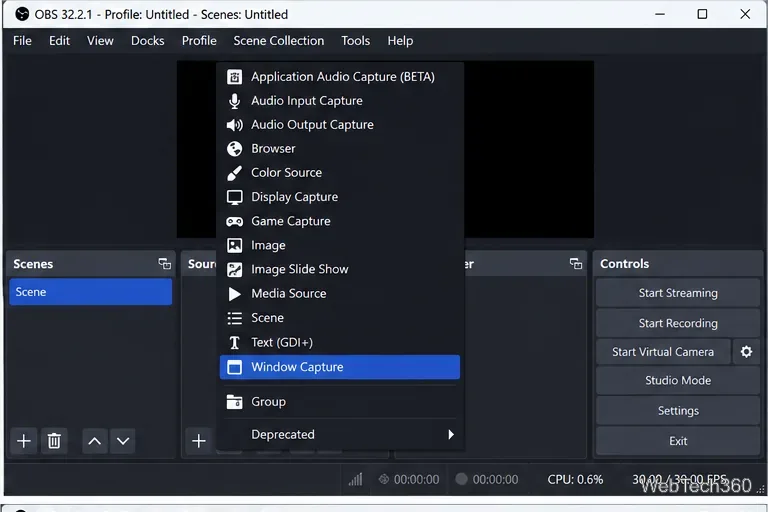The image size is (768, 512).
Task: Open the Profile menu
Action: (x=199, y=41)
